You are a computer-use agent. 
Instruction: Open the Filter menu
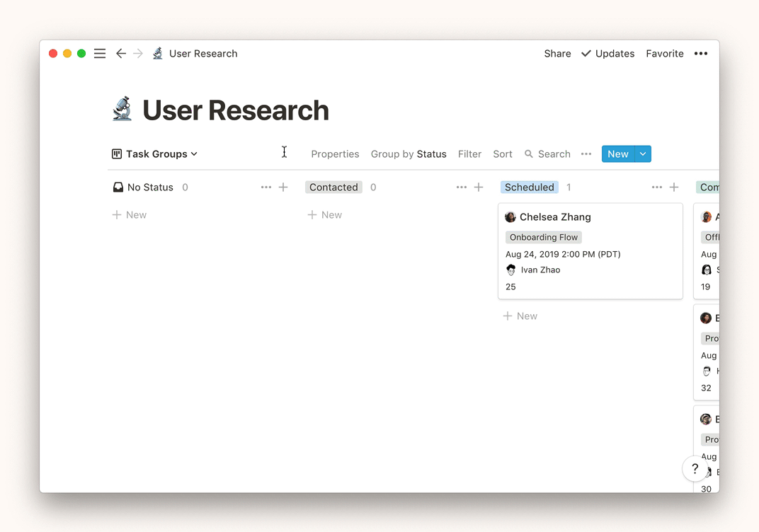469,154
